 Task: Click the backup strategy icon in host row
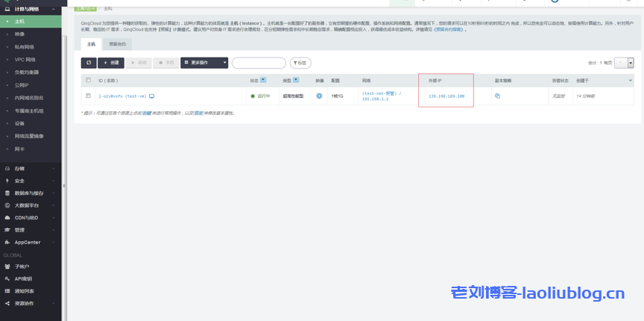pyautogui.click(x=497, y=96)
